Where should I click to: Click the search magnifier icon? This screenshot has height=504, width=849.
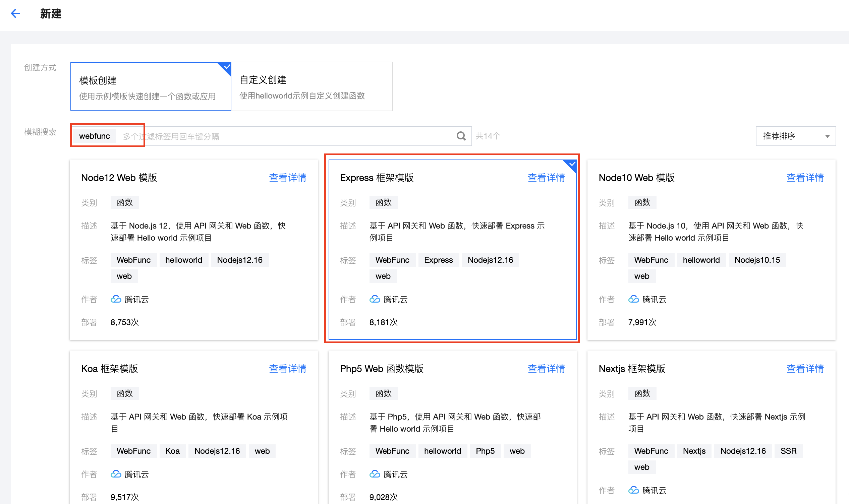461,136
